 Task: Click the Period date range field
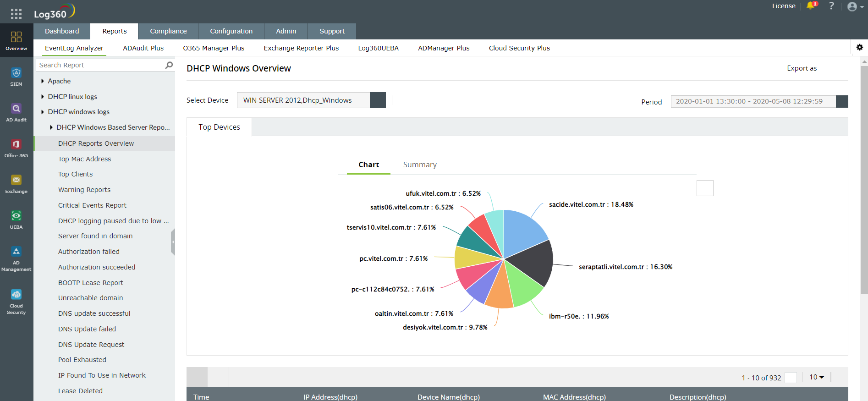tap(753, 101)
